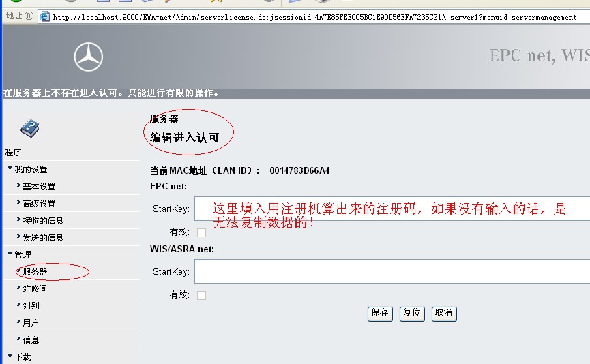Open 維修间 in the sidebar
Image resolution: width=590 pixels, height=364 pixels.
point(35,289)
